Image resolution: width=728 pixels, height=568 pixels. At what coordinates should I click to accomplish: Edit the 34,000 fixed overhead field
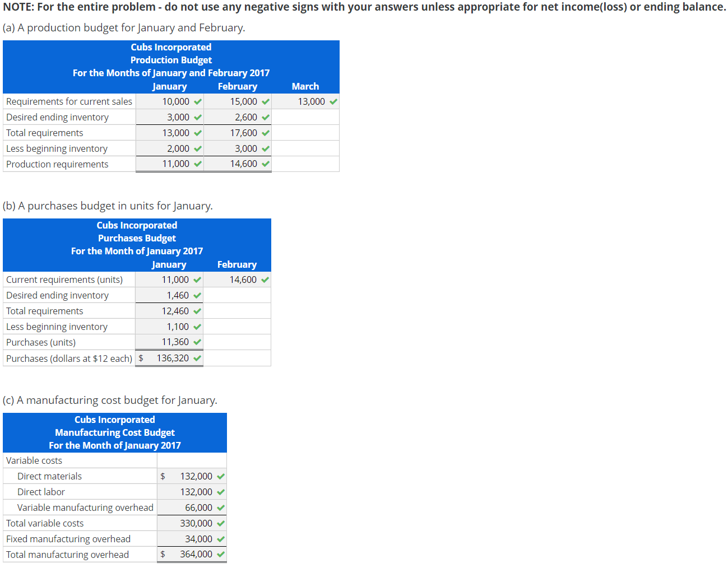click(x=192, y=539)
